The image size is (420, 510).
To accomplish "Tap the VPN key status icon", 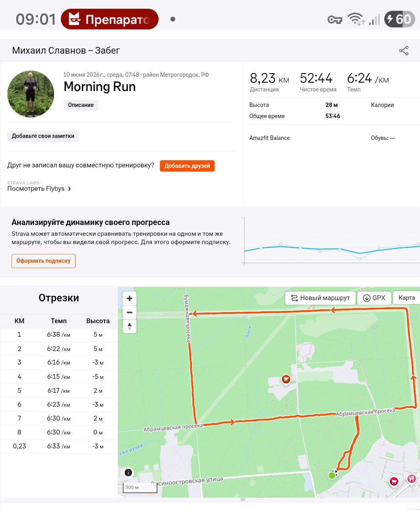I will (x=335, y=19).
